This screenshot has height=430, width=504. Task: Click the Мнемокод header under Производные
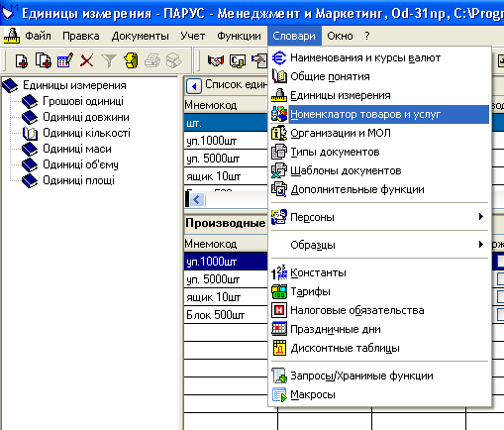click(226, 244)
